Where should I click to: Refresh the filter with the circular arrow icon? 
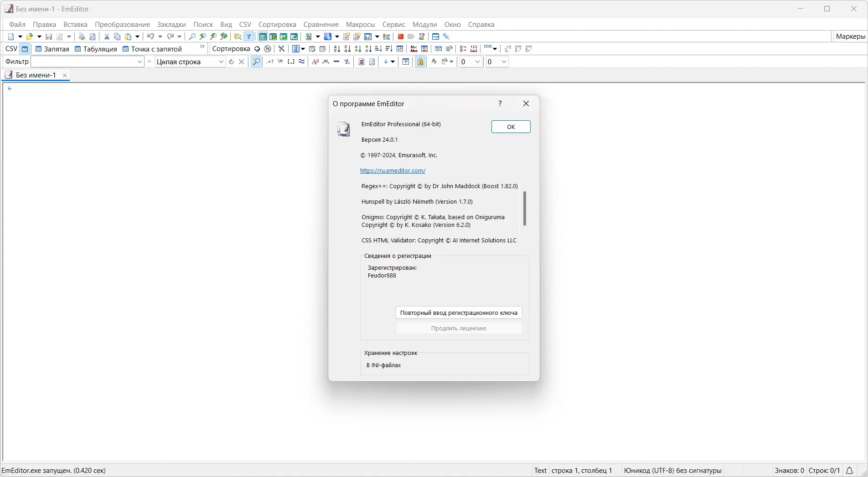click(231, 62)
